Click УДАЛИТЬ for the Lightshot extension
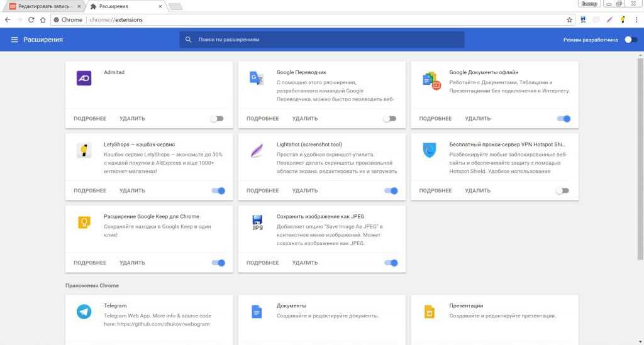 [x=305, y=191]
